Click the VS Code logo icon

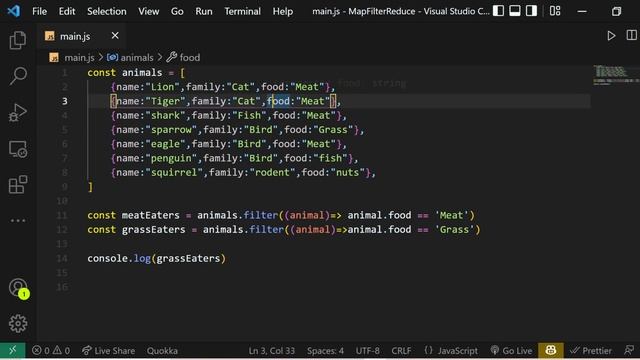coord(13,11)
